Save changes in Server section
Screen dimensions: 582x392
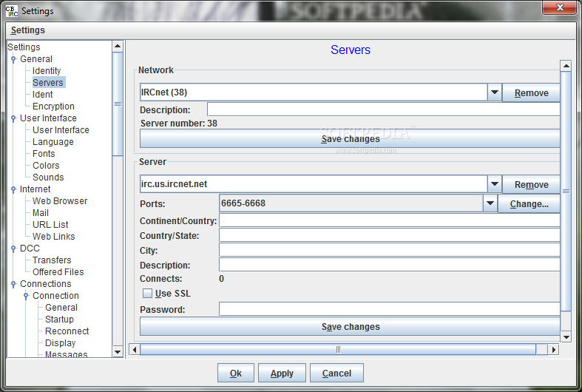point(350,327)
